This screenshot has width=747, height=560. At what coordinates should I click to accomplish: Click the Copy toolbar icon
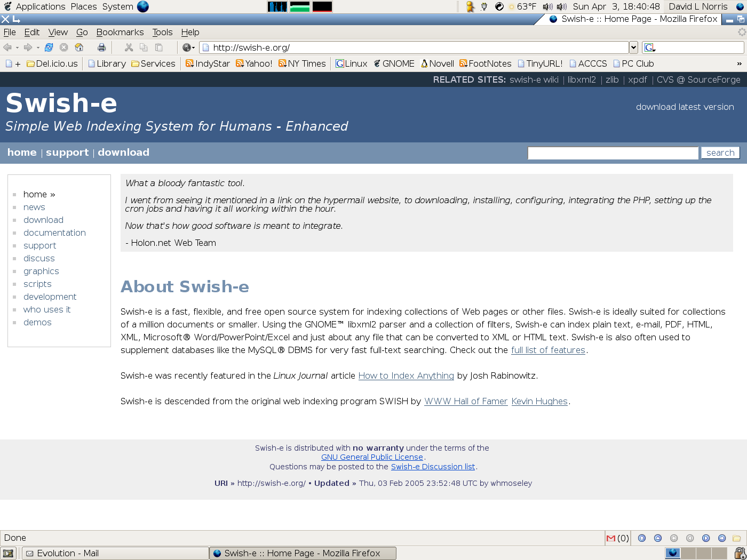144,47
